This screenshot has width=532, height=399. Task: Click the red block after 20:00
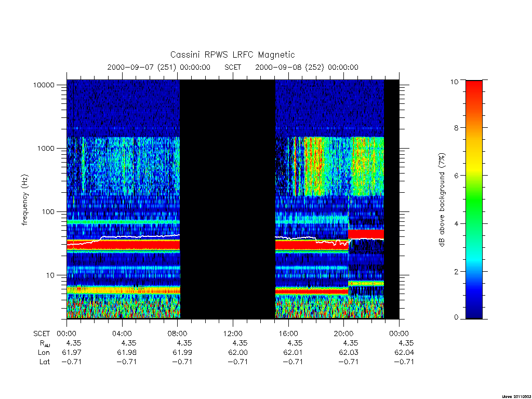(366, 234)
